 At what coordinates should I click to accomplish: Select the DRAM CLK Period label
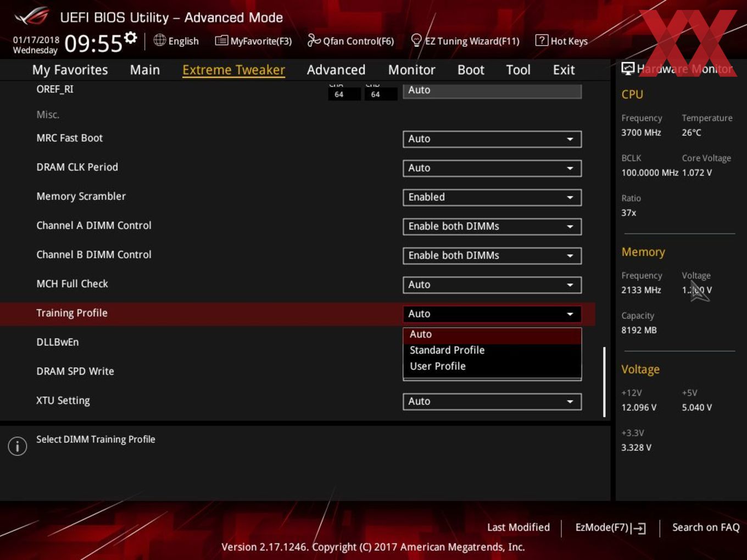click(x=77, y=167)
